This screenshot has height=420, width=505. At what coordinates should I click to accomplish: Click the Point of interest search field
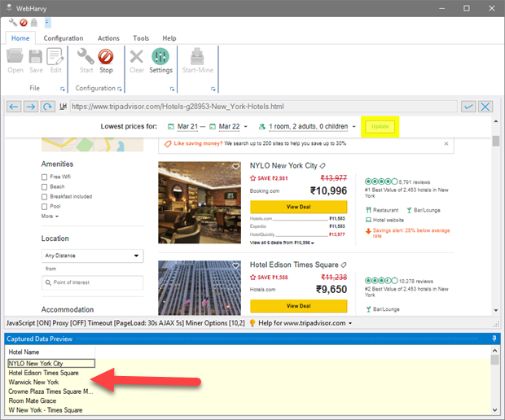click(92, 282)
